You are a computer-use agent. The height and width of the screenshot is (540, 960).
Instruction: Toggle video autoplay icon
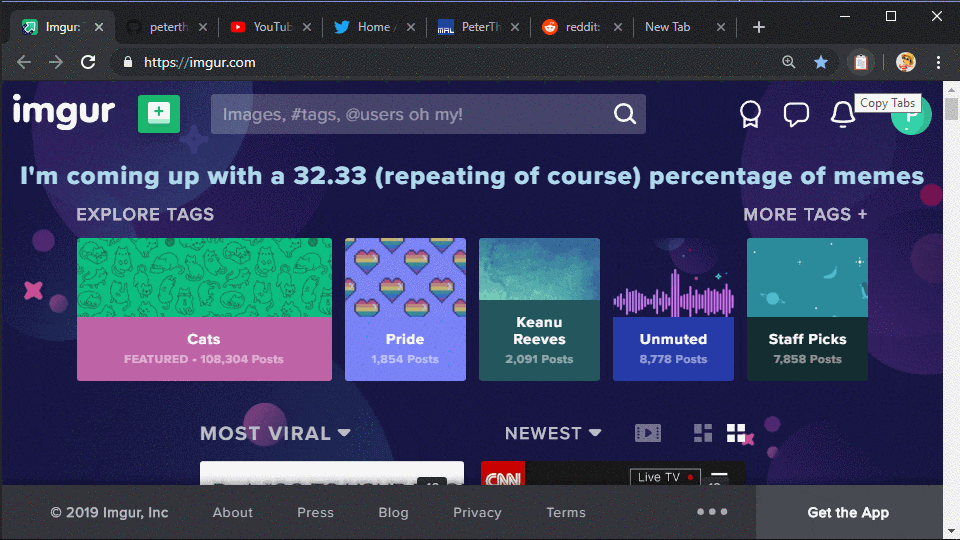click(648, 433)
